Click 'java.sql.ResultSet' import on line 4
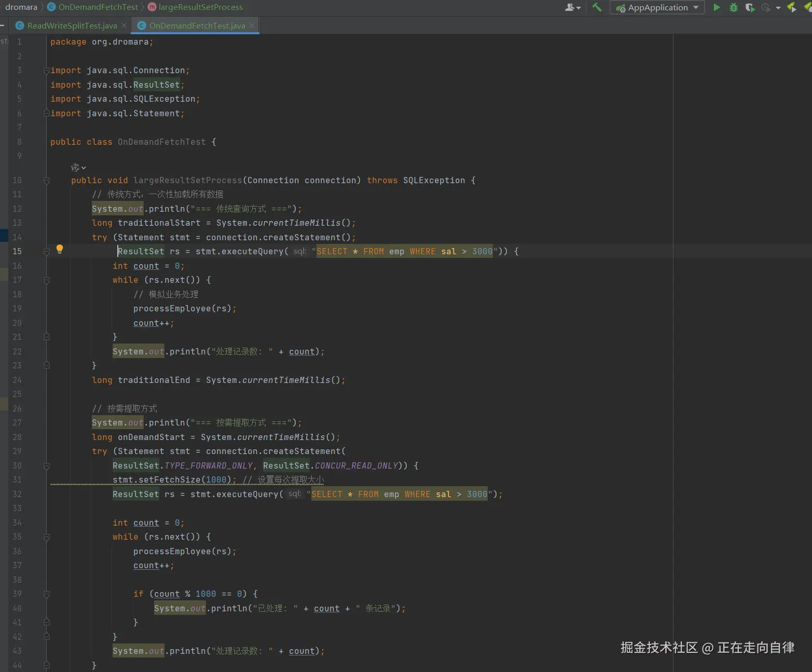812x672 pixels. (x=133, y=85)
